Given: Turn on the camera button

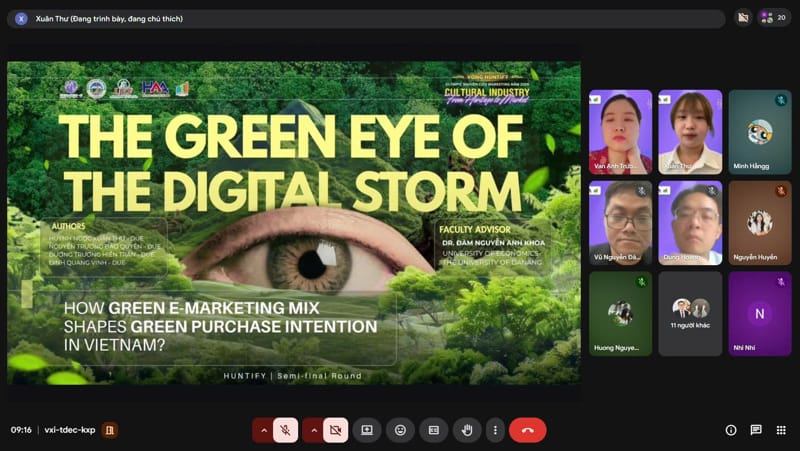Looking at the screenshot, I should tap(336, 430).
